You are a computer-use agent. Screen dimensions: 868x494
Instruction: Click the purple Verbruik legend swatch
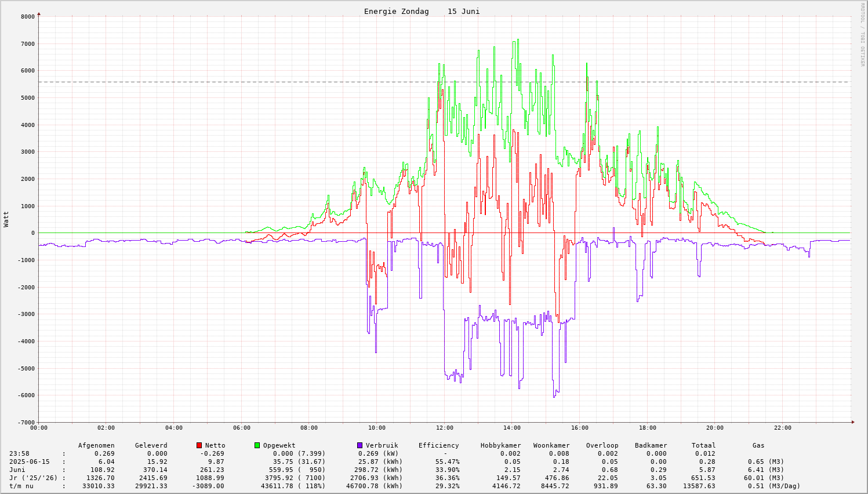coord(359,445)
